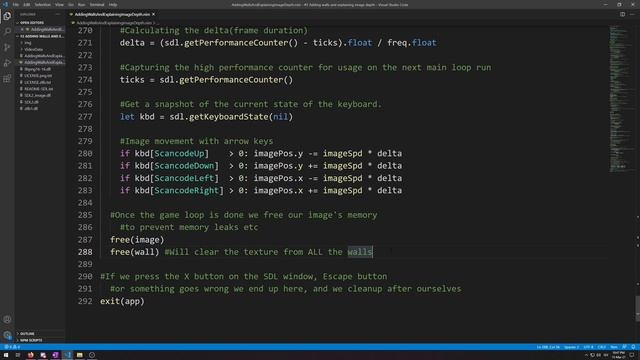Screen dimensions: 640x360
Task: Expand the VideoData folder
Action: (x=33, y=49)
